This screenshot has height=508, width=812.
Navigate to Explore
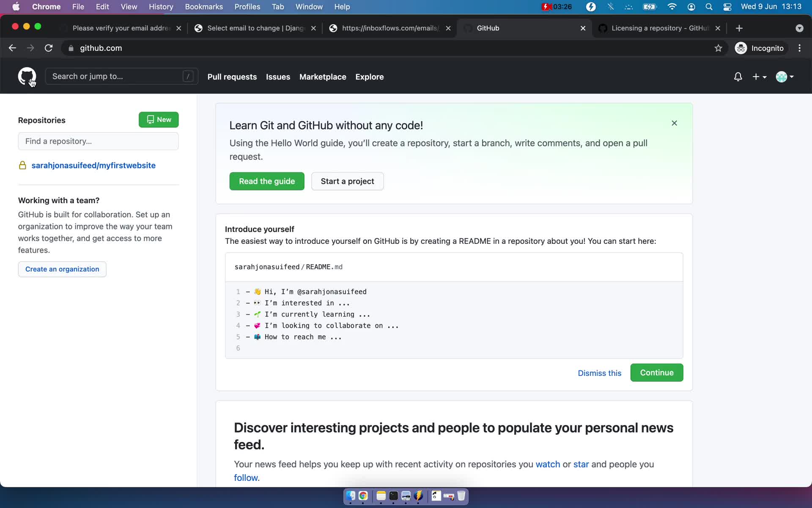point(370,77)
